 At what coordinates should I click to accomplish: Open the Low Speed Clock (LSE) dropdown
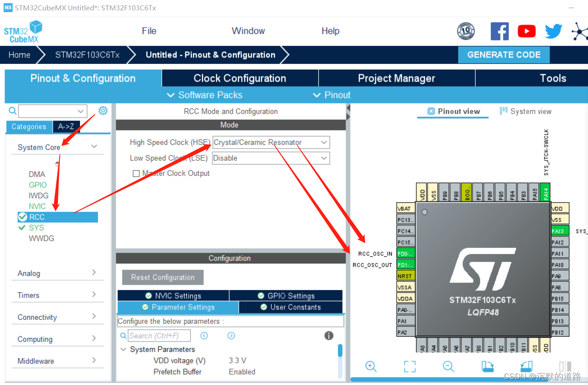pyautogui.click(x=271, y=158)
